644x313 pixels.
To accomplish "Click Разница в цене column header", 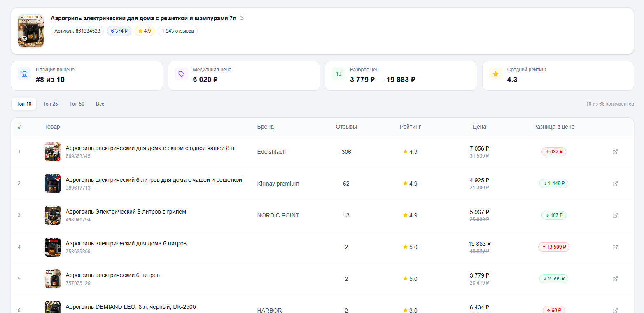I will pyautogui.click(x=554, y=127).
